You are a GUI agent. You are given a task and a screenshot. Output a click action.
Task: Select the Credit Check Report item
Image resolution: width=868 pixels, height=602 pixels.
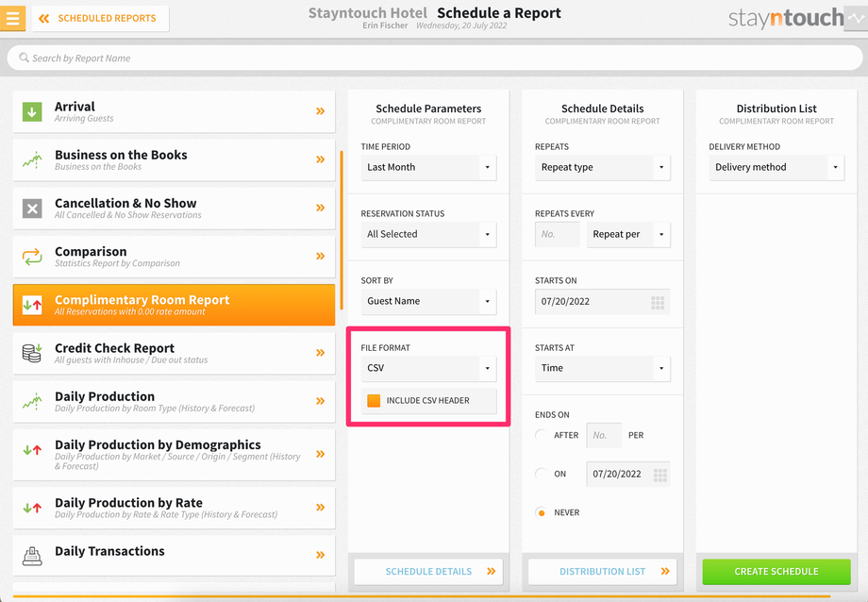click(174, 353)
